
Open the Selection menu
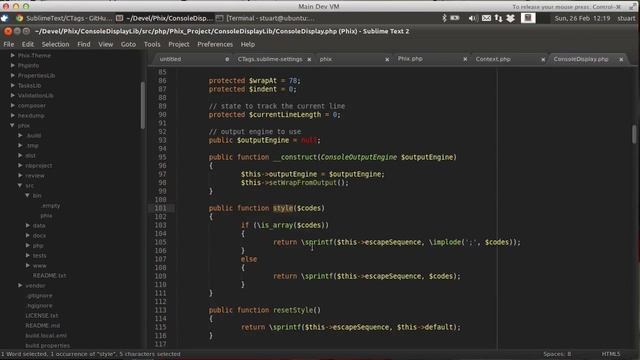[56, 44]
